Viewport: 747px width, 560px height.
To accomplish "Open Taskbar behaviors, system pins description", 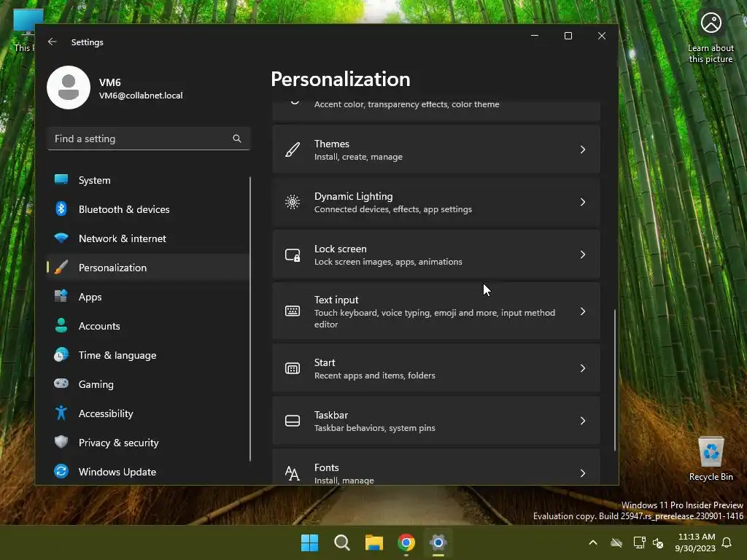I will 374,427.
